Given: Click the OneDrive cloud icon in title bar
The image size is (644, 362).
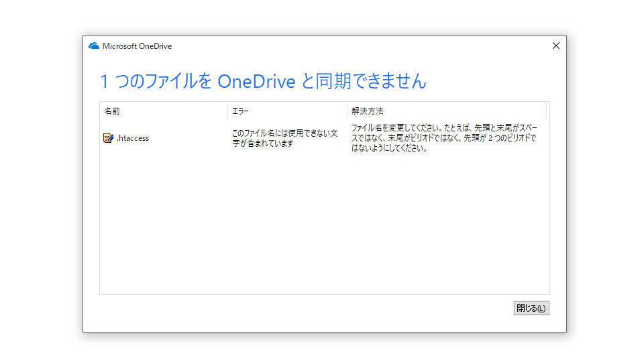Looking at the screenshot, I should (x=94, y=46).
